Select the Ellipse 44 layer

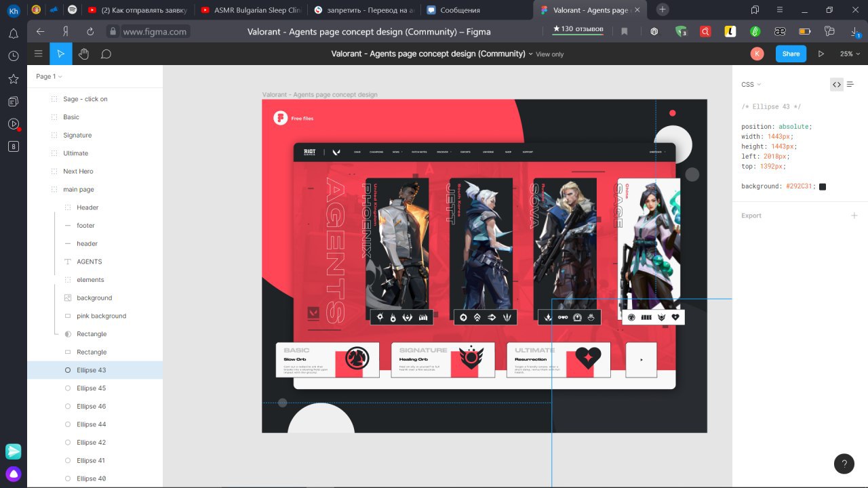95,424
